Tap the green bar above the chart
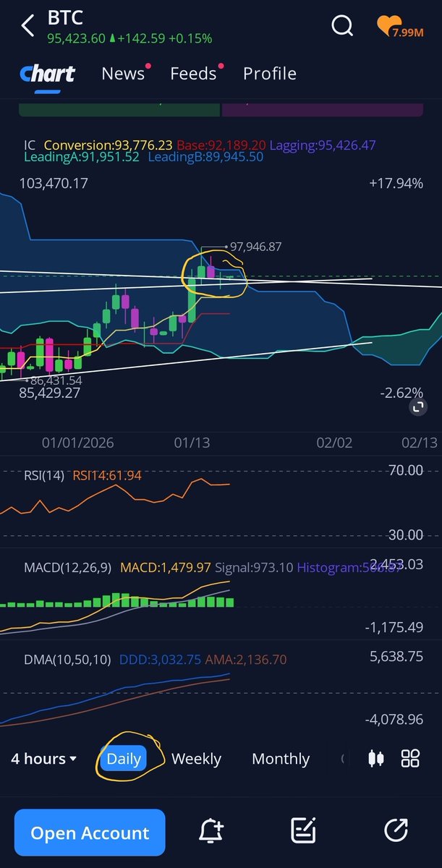 (x=119, y=110)
